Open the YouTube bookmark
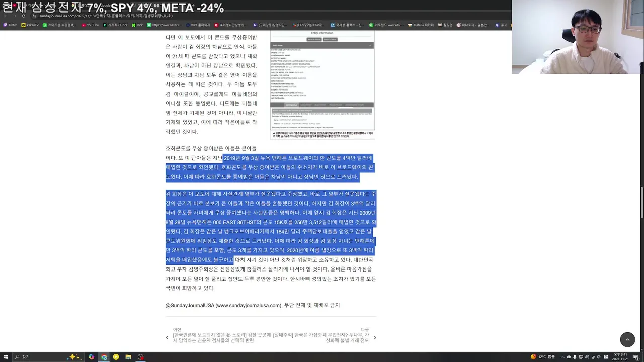The image size is (644, 362). click(x=90, y=25)
